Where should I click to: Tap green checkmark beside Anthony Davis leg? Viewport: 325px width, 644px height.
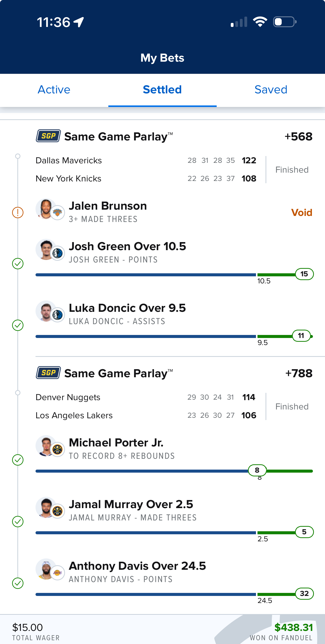tap(18, 583)
